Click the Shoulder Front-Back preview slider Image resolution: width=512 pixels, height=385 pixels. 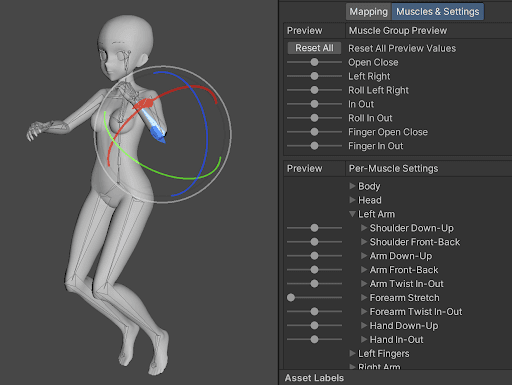pos(314,242)
